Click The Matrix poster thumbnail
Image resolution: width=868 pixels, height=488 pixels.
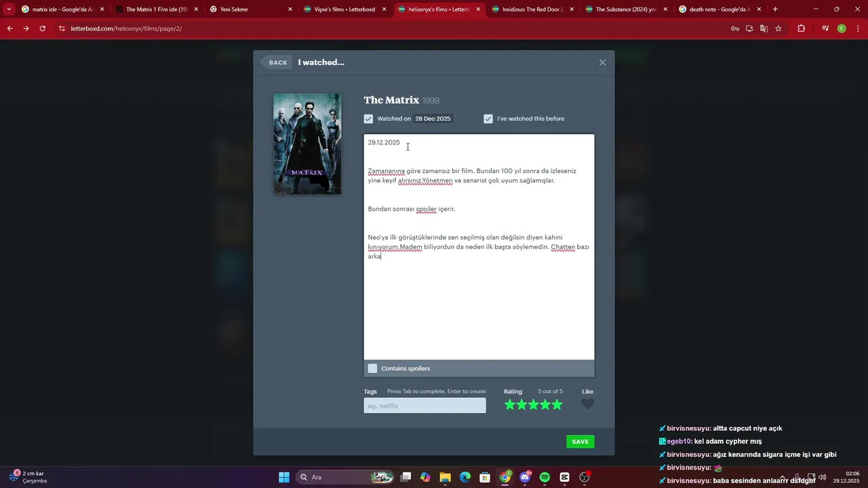point(307,144)
